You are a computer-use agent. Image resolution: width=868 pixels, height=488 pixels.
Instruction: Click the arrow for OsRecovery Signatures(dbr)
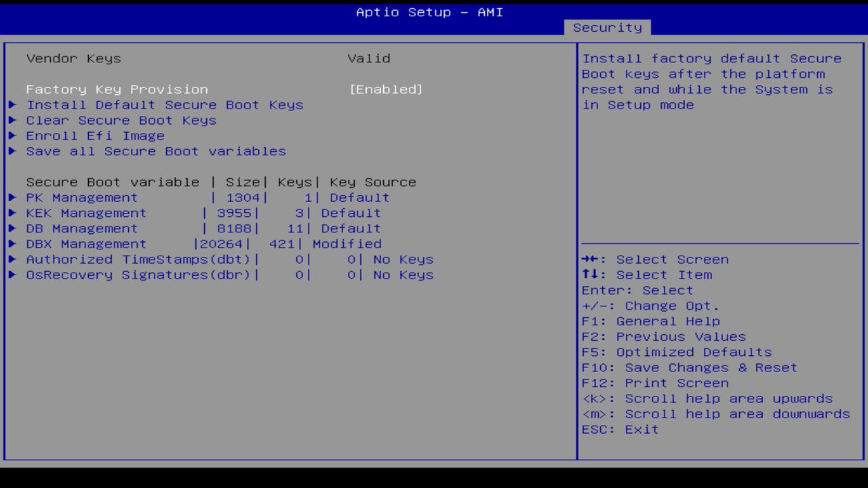pos(12,274)
